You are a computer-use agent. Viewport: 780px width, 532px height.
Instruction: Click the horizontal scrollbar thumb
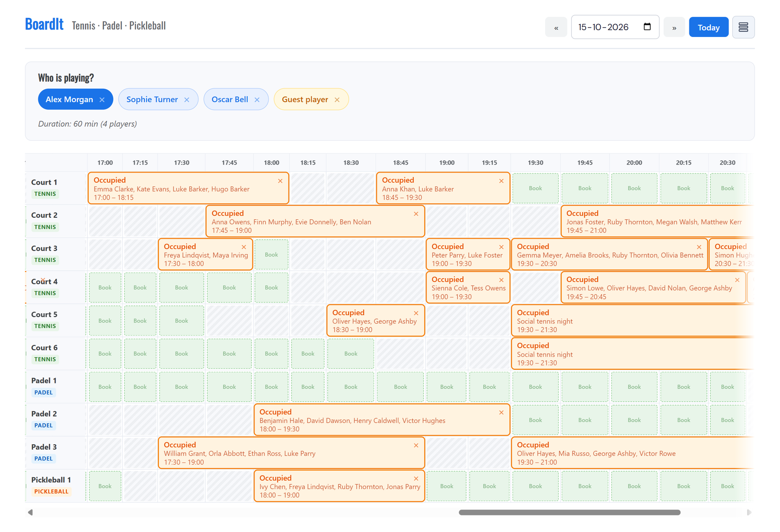tap(569, 513)
